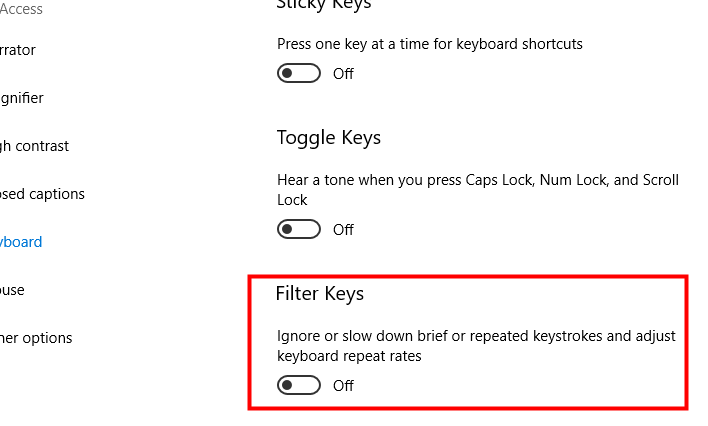Turn on the Toggle Keys switch
Screen dimensions: 708x426
click(299, 229)
